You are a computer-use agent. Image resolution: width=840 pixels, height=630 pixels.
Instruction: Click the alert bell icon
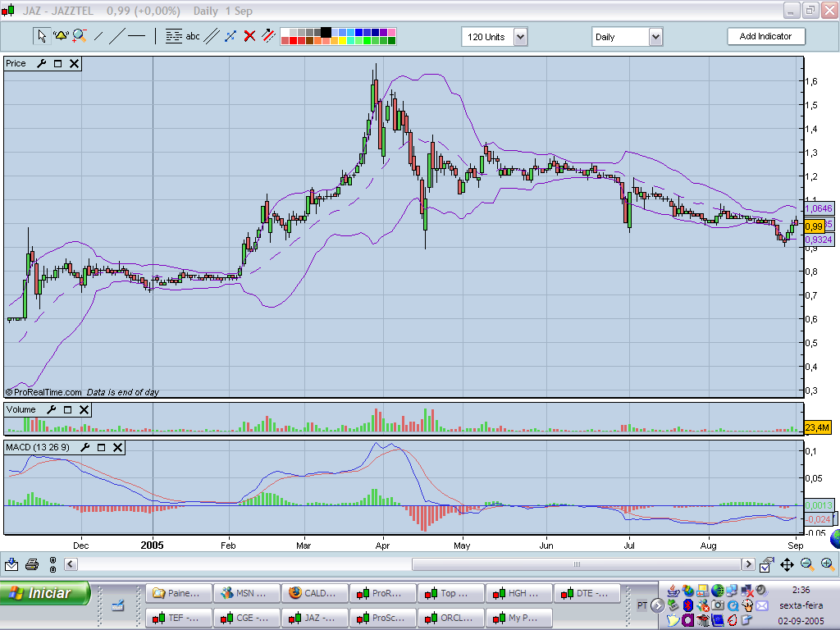[61, 35]
